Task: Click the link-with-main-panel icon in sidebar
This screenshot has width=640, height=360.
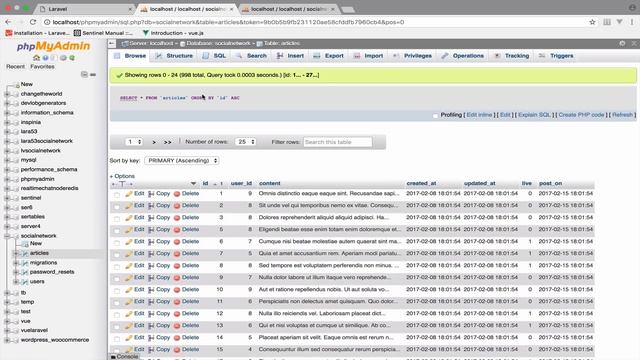Action: click(93, 74)
